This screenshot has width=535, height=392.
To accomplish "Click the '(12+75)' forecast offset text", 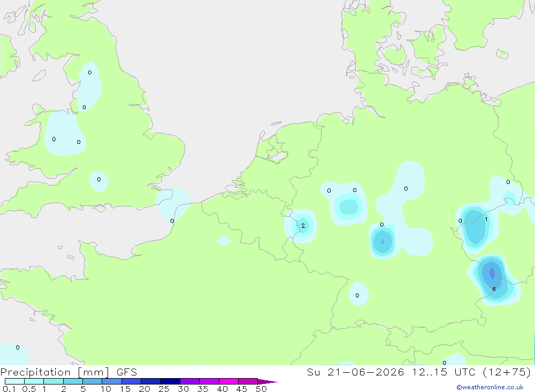I will point(507,372).
